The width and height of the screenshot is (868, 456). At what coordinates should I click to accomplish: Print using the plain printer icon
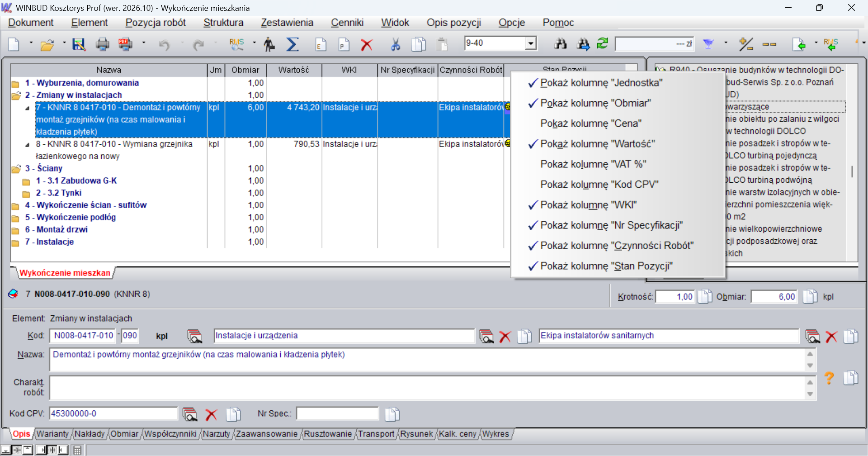point(103,44)
